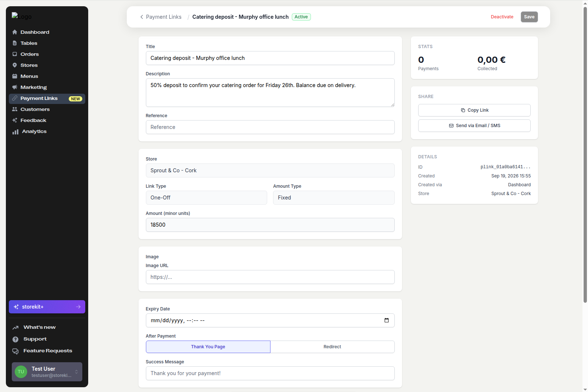Click the Copy Link button
Screen dimensions: 588x392
click(x=474, y=110)
